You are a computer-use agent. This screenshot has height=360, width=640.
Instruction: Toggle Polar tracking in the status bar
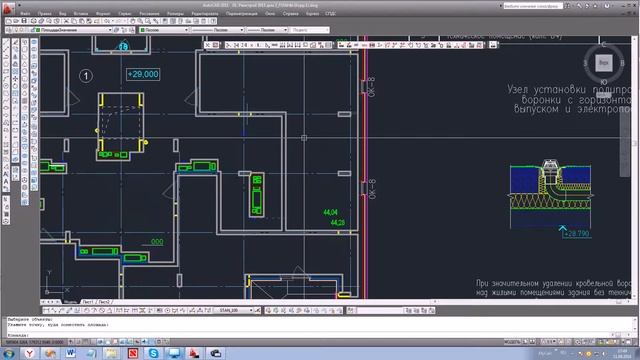click(100, 341)
